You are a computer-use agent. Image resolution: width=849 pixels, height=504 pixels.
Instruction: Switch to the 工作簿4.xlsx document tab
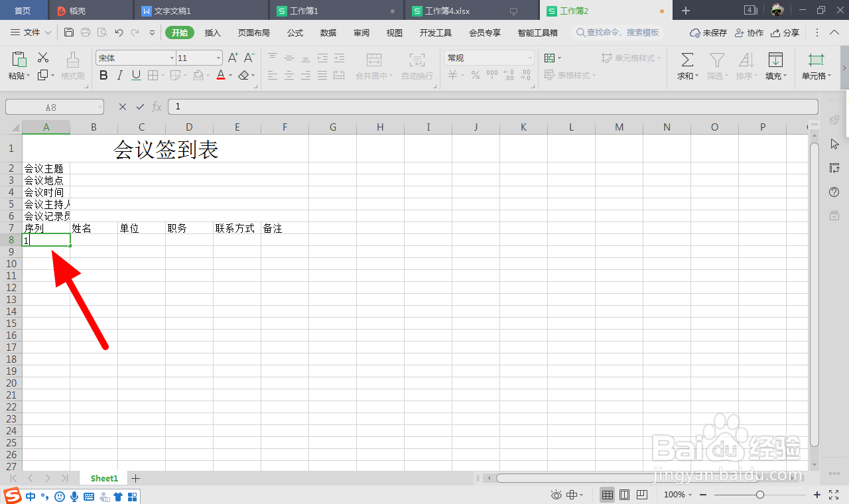pos(472,11)
